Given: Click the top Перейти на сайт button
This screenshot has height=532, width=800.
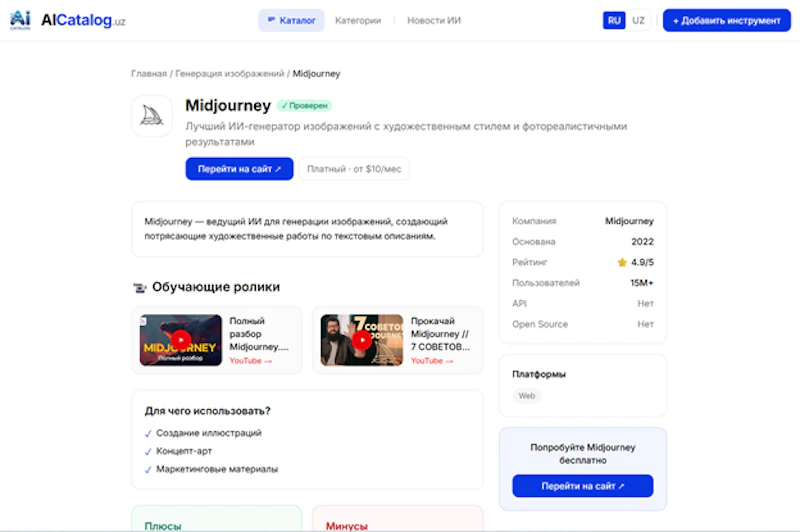Looking at the screenshot, I should point(239,169).
